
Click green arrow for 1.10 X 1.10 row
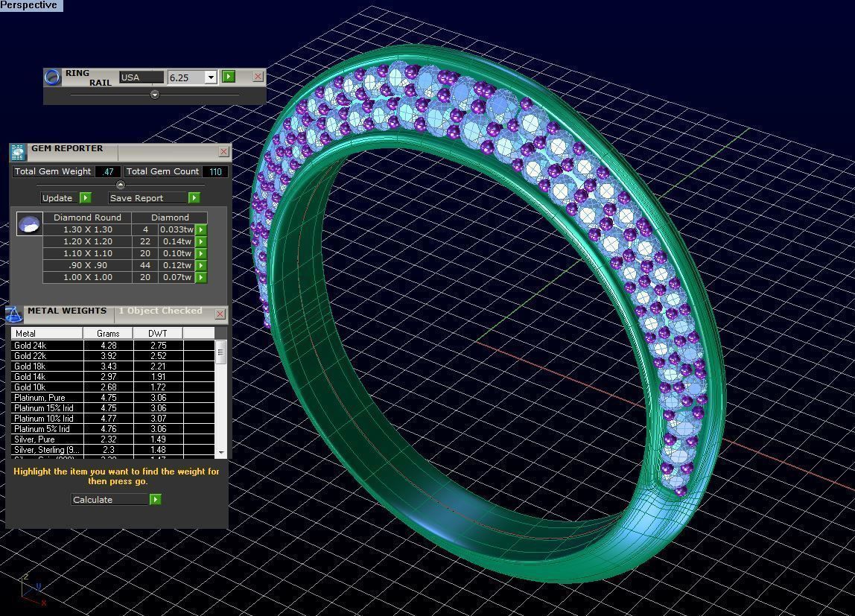tap(201, 253)
